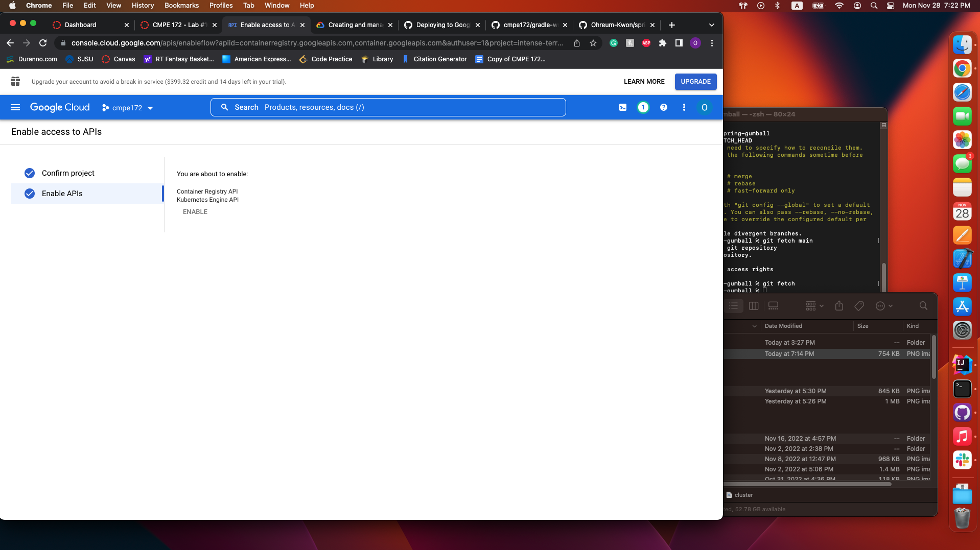Open the History menu
This screenshot has height=550, width=980.
[x=142, y=5]
